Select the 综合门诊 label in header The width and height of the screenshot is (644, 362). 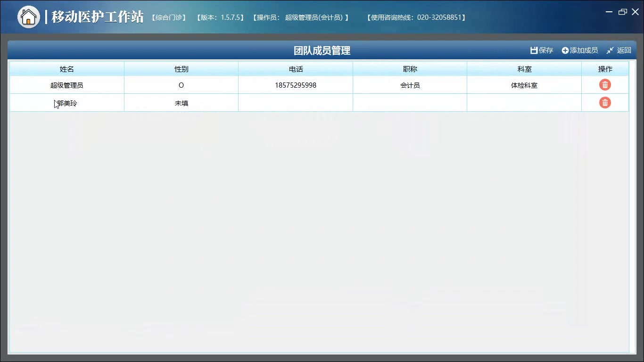[x=169, y=17]
